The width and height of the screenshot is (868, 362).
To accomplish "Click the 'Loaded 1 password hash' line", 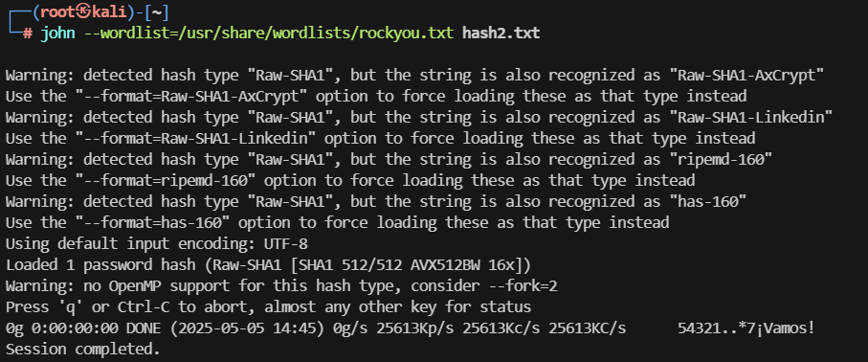I will (x=264, y=265).
